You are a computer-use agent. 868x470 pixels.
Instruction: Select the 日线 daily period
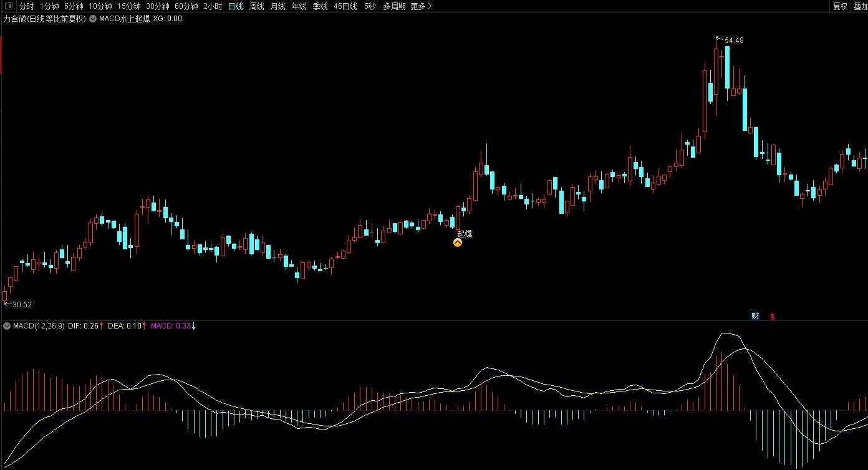(x=235, y=6)
